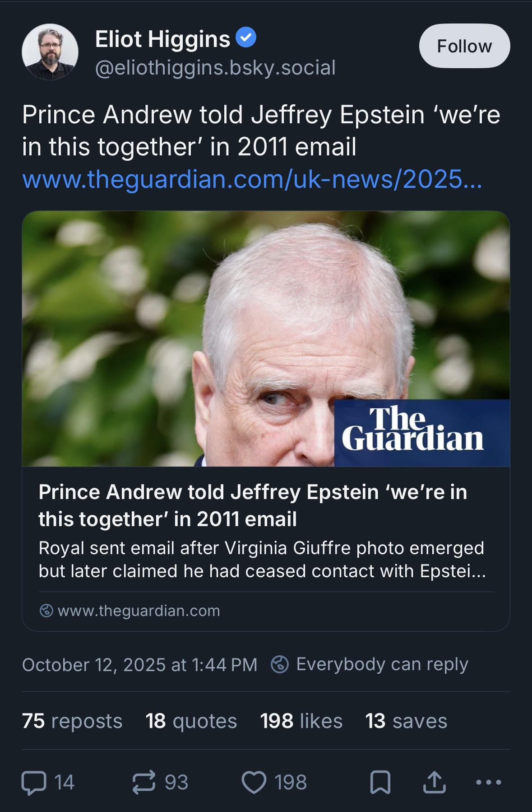Click the blue verified checkmark badge
The width and height of the screenshot is (532, 812).
246,38
